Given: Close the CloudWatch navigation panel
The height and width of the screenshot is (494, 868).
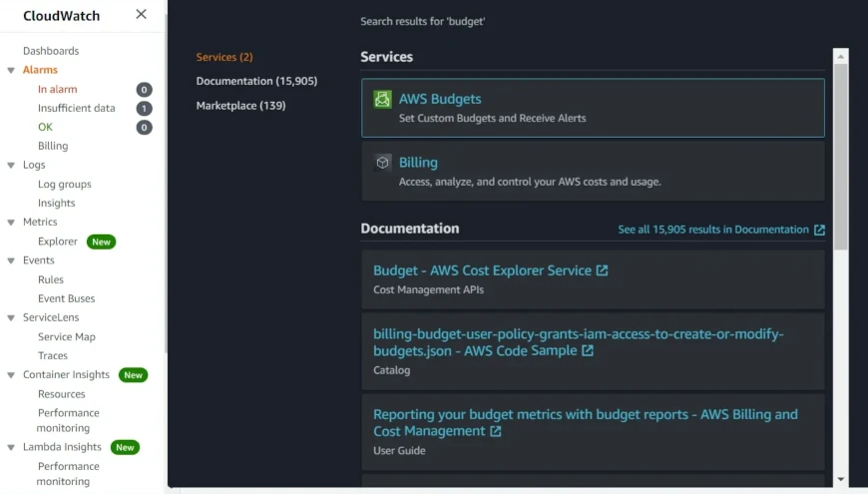Looking at the screenshot, I should pyautogui.click(x=141, y=14).
